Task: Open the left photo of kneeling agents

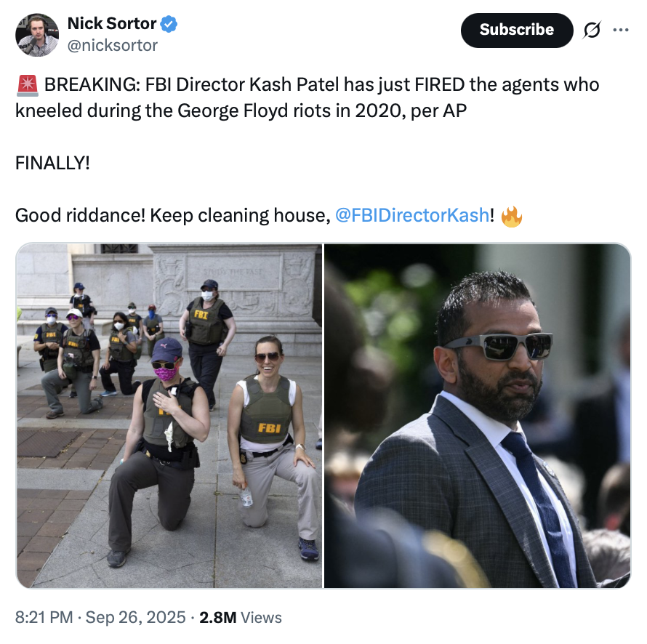Action: click(169, 416)
